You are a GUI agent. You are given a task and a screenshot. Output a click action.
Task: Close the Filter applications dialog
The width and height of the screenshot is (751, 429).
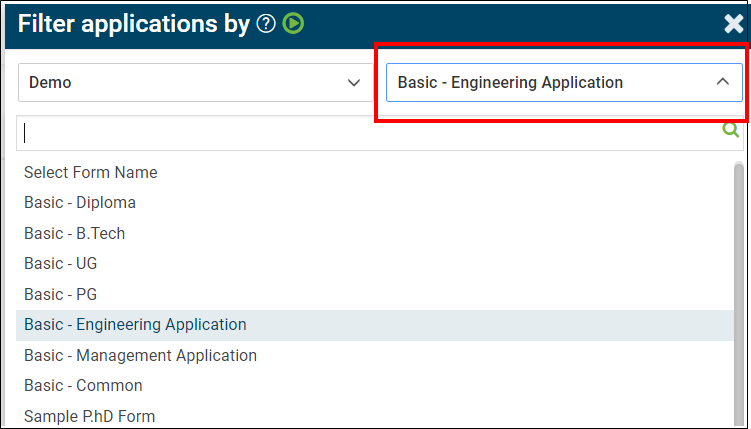click(x=733, y=24)
